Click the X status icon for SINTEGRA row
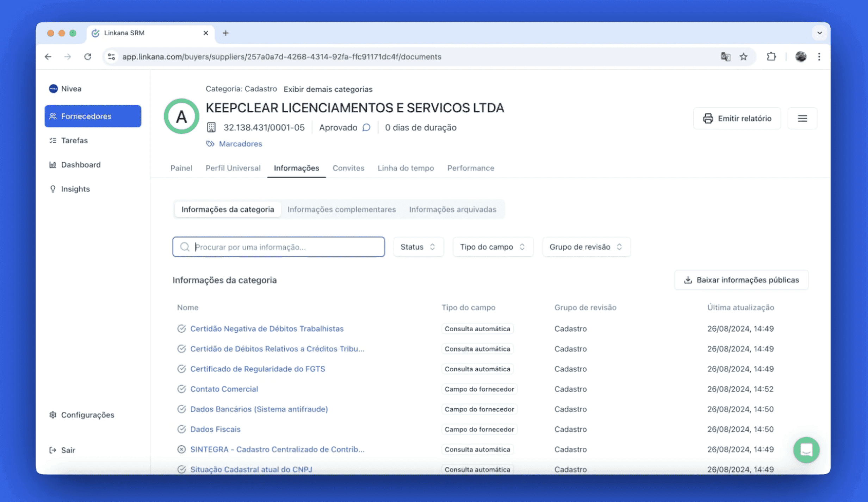The height and width of the screenshot is (502, 868). coord(181,449)
